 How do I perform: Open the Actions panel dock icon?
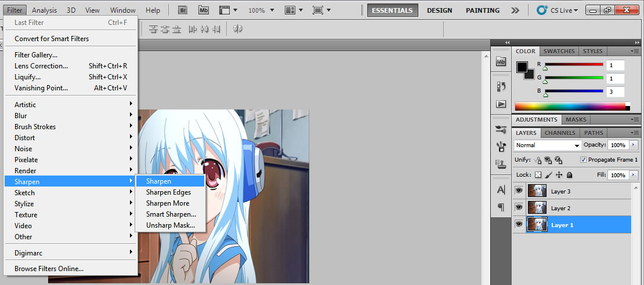[x=501, y=104]
